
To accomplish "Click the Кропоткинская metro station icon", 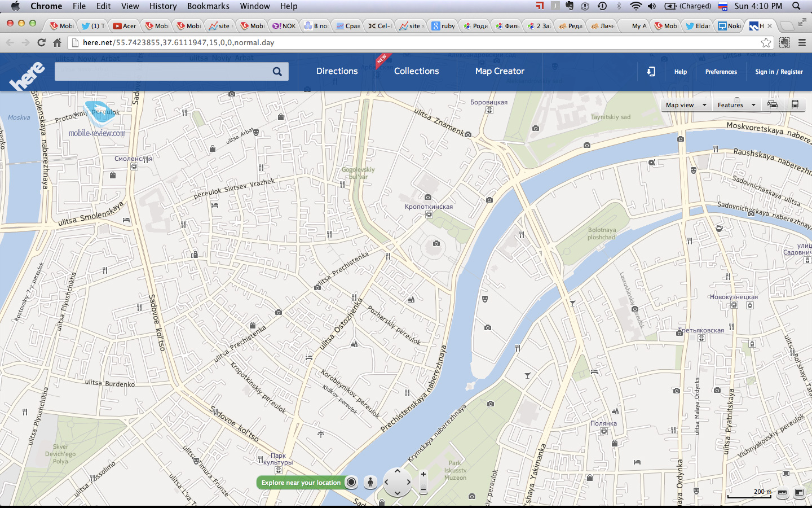I will click(429, 214).
